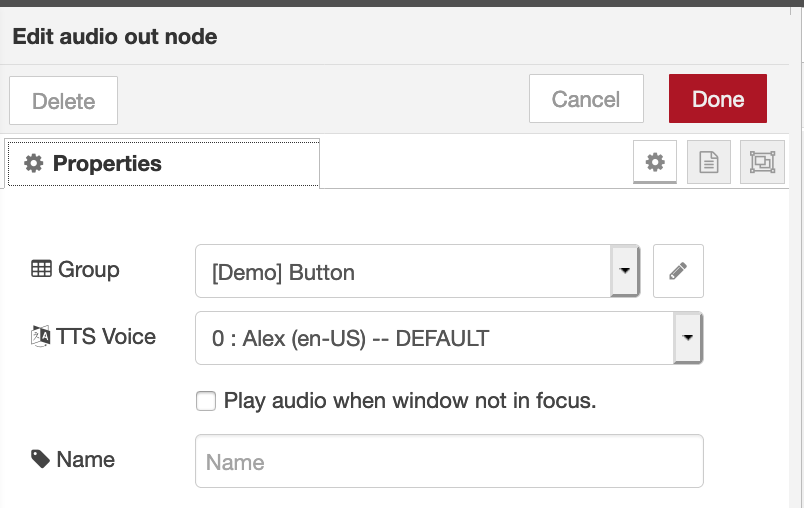Click the gear icon in Properties header
This screenshot has width=804, height=508.
point(34,163)
